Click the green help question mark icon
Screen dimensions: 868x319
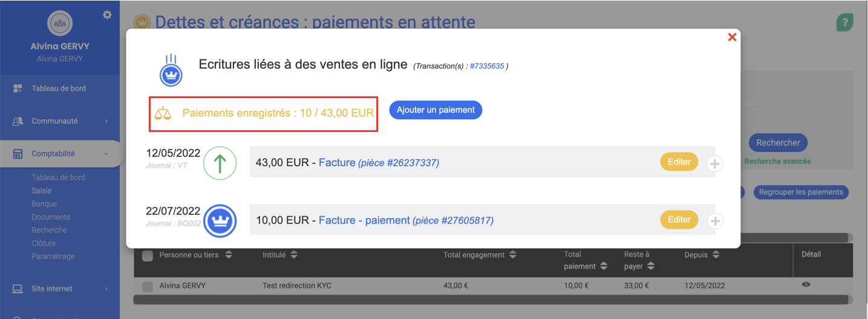coord(844,23)
